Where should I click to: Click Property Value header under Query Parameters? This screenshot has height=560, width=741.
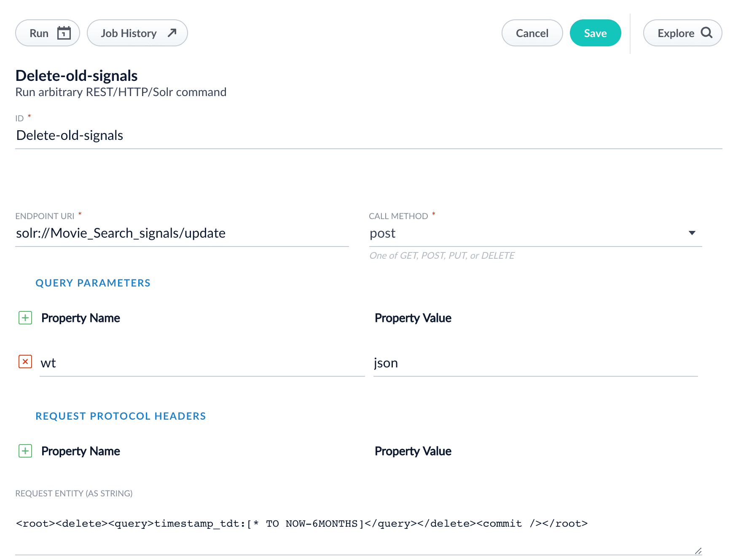click(x=413, y=318)
